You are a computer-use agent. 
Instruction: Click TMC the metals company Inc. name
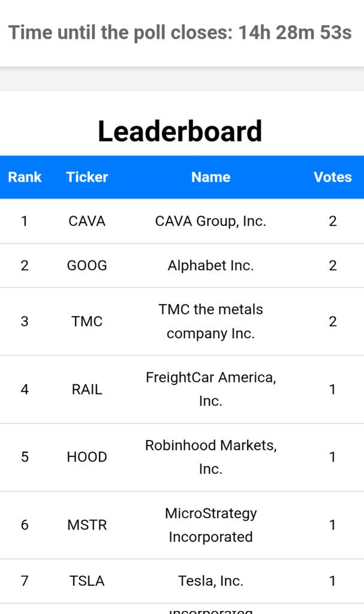tap(211, 321)
